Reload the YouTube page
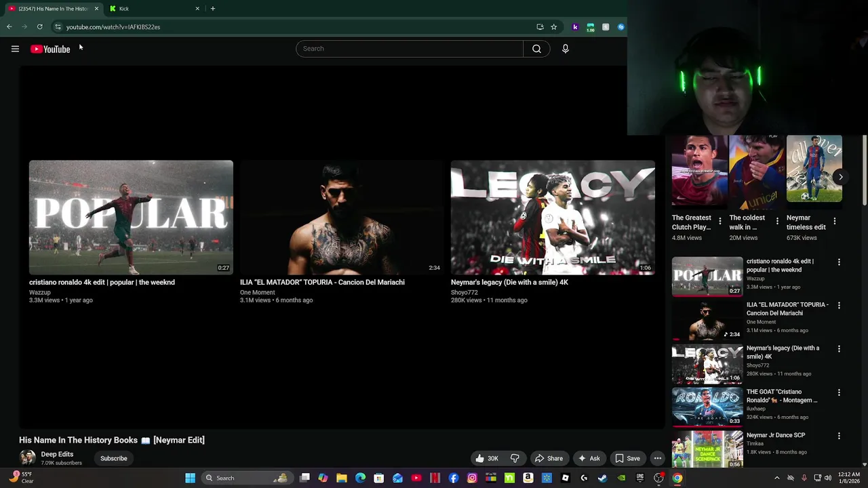This screenshot has width=868, height=488. click(x=39, y=27)
